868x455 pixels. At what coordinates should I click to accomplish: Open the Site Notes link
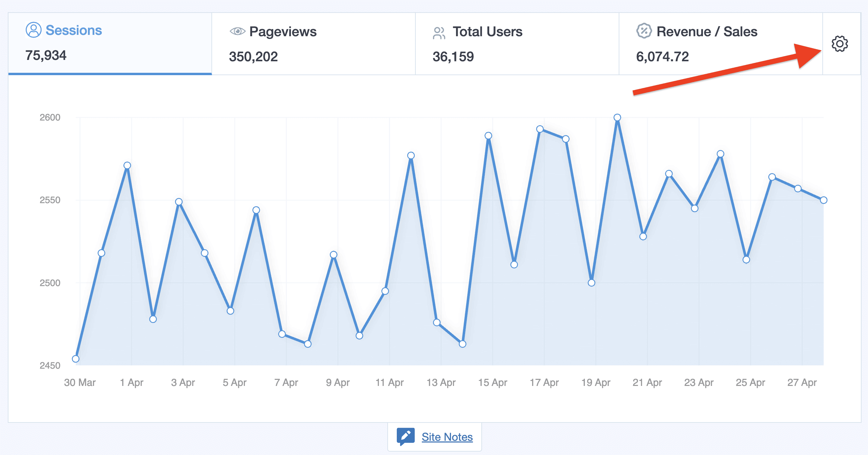pos(447,437)
